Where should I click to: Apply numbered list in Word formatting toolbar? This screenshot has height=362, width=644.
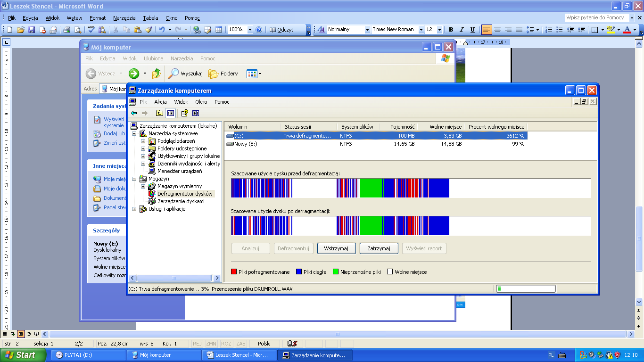(549, 30)
